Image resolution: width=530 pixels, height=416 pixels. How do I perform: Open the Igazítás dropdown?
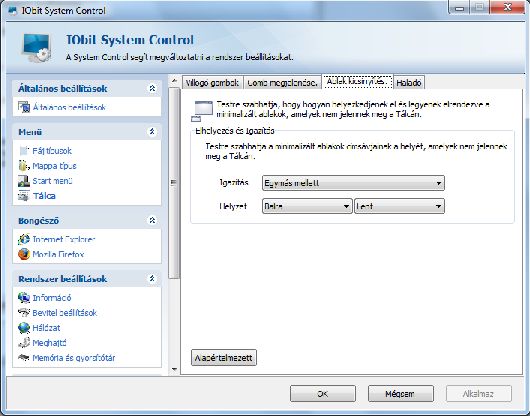[x=353, y=183]
